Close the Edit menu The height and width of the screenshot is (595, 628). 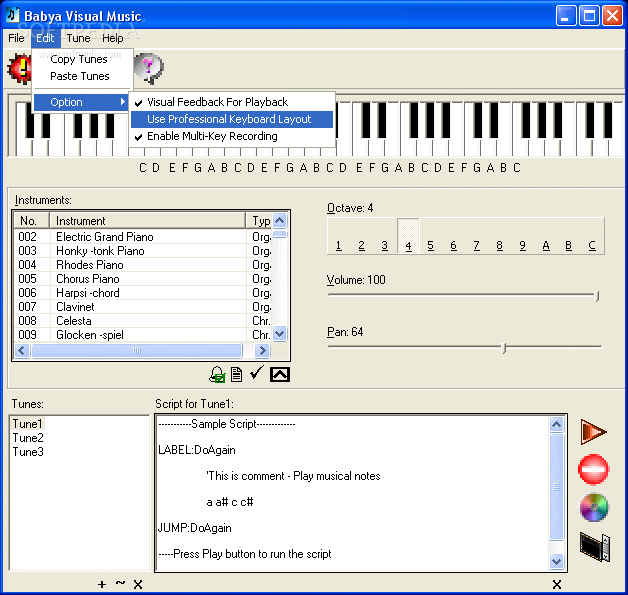[x=45, y=38]
